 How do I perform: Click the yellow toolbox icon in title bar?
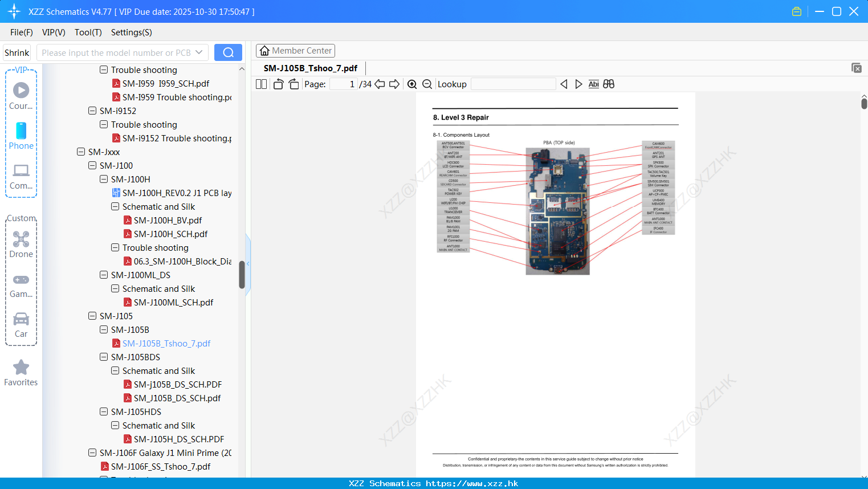click(x=797, y=11)
